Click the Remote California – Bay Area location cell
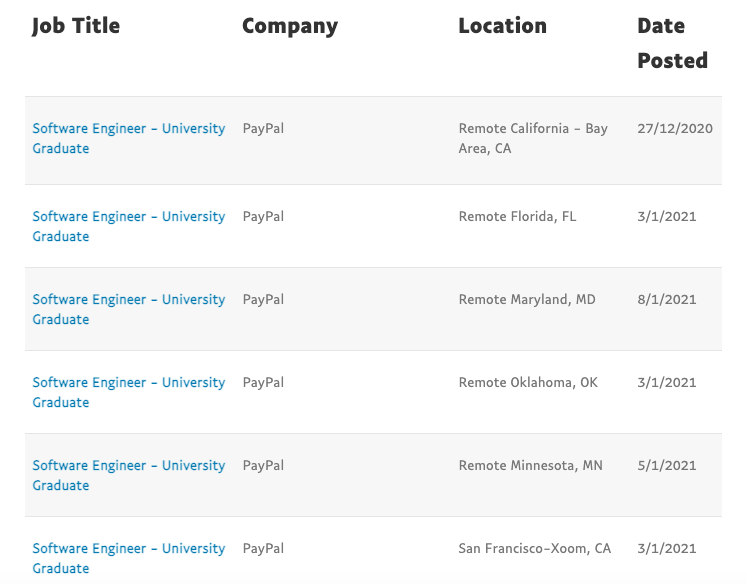The image size is (747, 584). (x=532, y=138)
